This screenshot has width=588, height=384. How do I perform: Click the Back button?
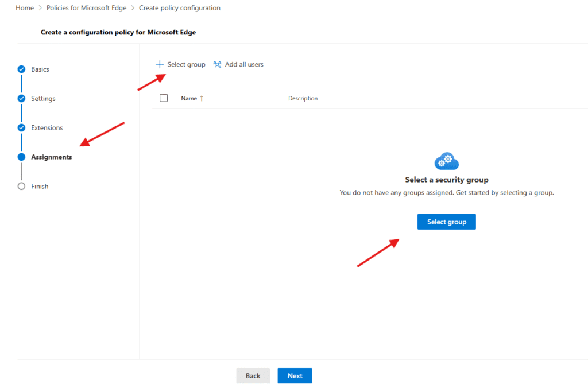pyautogui.click(x=253, y=376)
